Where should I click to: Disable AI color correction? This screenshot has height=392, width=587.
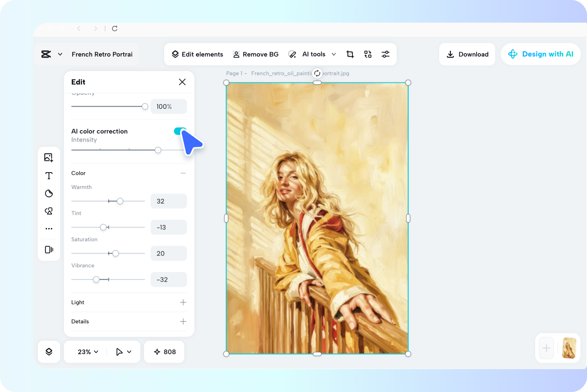tap(180, 131)
